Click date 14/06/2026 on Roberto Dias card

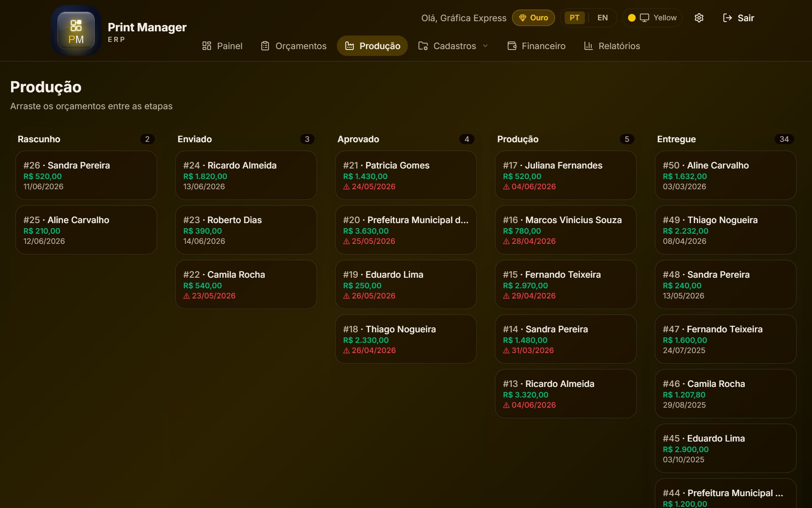pyautogui.click(x=204, y=241)
